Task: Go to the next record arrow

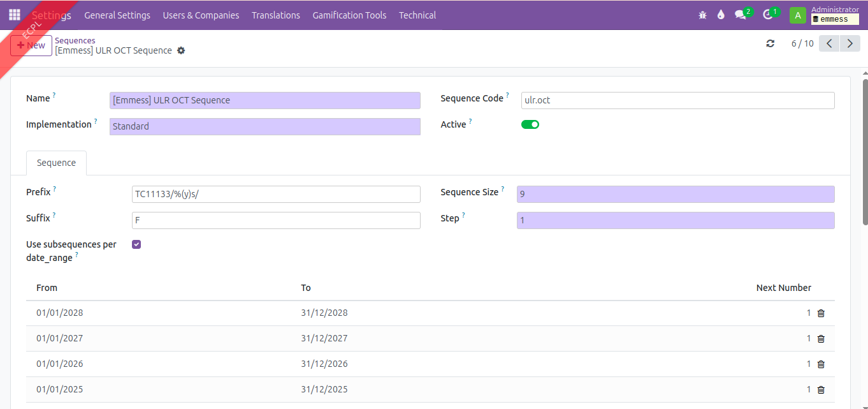Action: pyautogui.click(x=850, y=43)
